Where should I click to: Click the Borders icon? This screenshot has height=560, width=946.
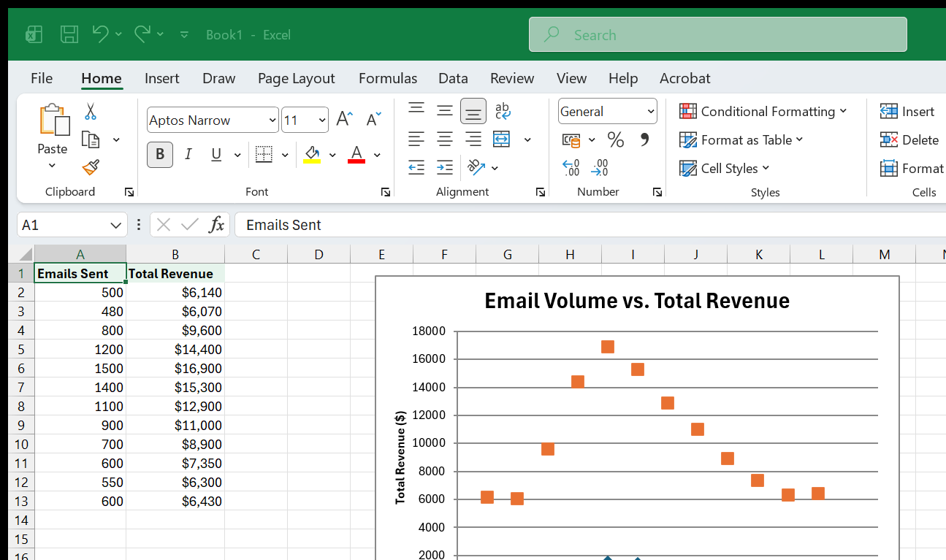pyautogui.click(x=264, y=155)
